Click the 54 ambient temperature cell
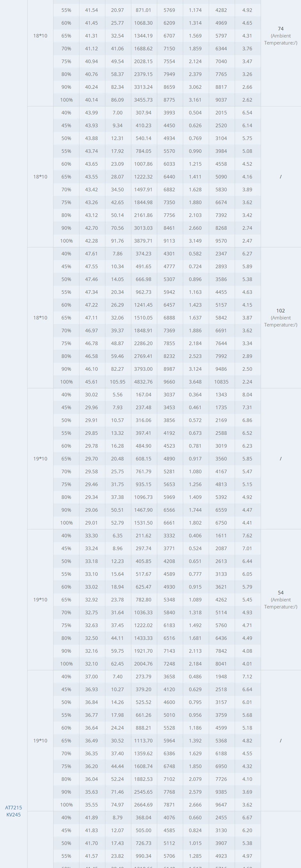 click(x=281, y=599)
